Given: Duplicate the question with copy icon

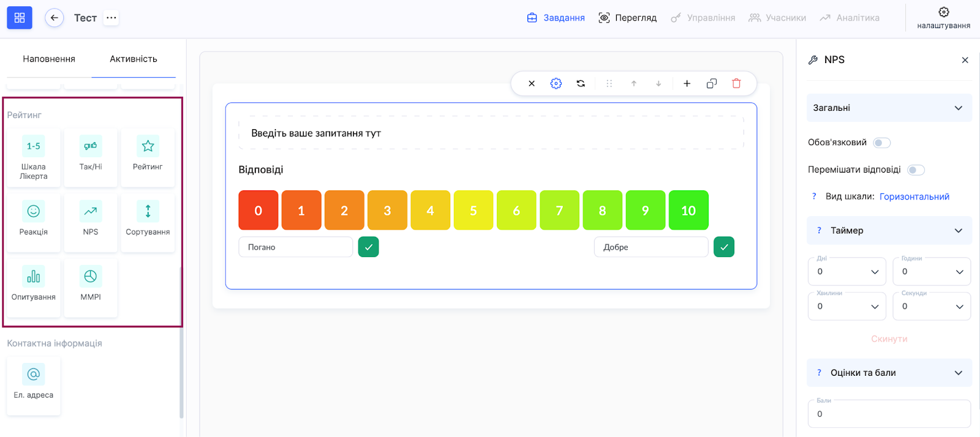Looking at the screenshot, I should click(x=711, y=84).
